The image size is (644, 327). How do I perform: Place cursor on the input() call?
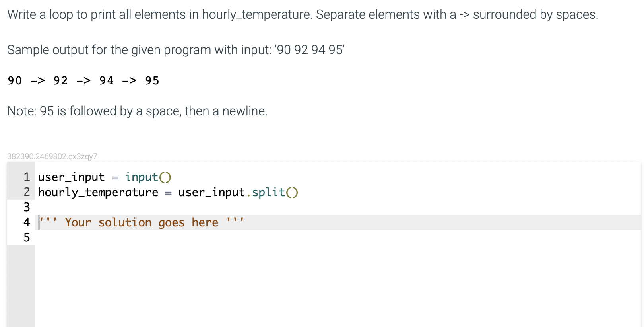[148, 177]
